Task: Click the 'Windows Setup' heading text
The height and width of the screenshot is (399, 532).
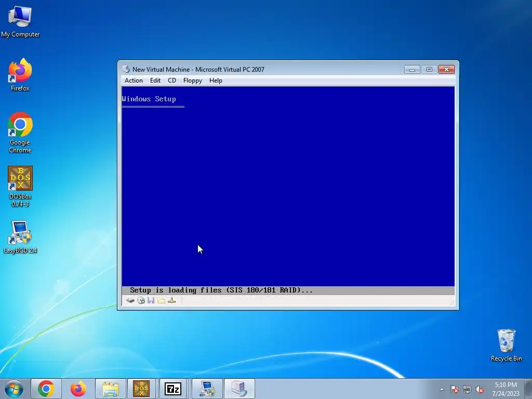Action: pos(149,99)
